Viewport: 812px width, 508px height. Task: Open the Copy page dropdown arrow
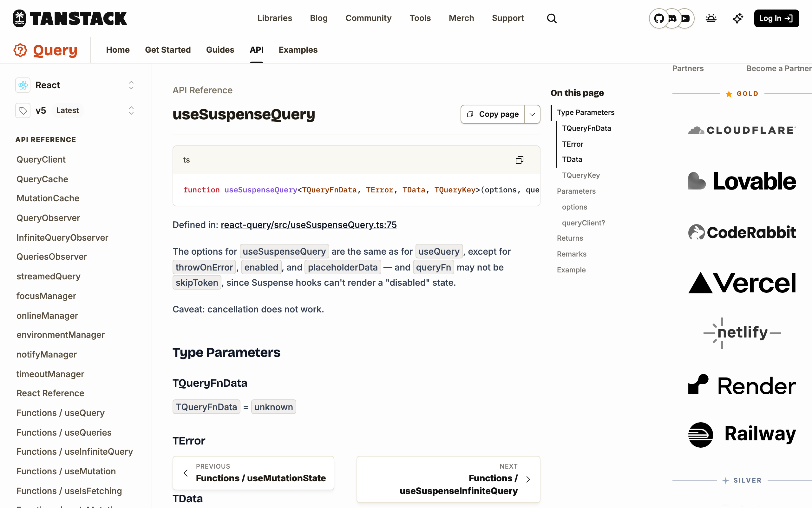pyautogui.click(x=532, y=114)
